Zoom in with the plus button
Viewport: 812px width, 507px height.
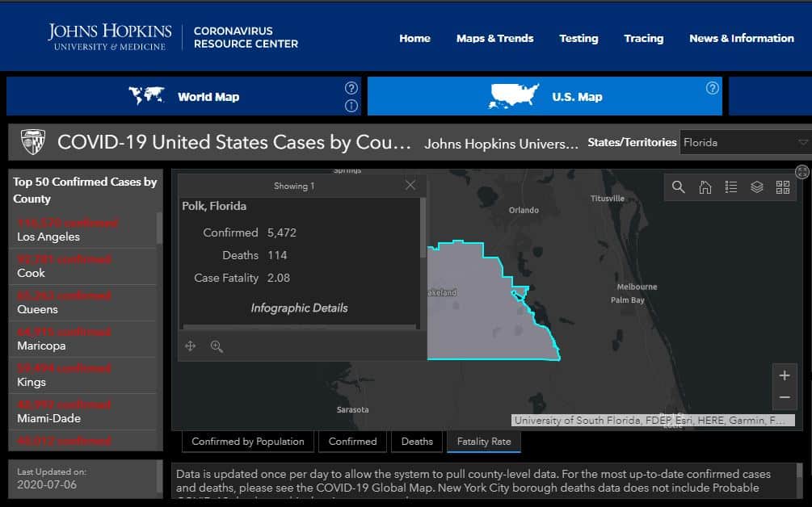tap(785, 375)
